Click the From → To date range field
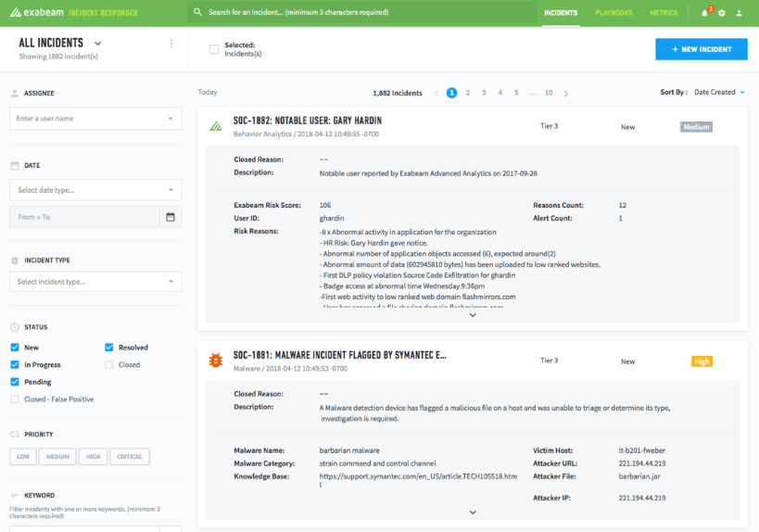 tap(84, 217)
